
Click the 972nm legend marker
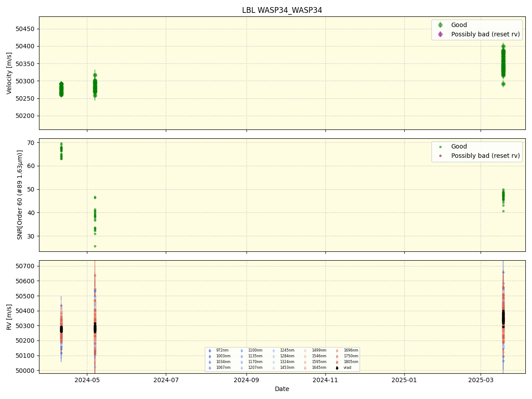click(210, 350)
